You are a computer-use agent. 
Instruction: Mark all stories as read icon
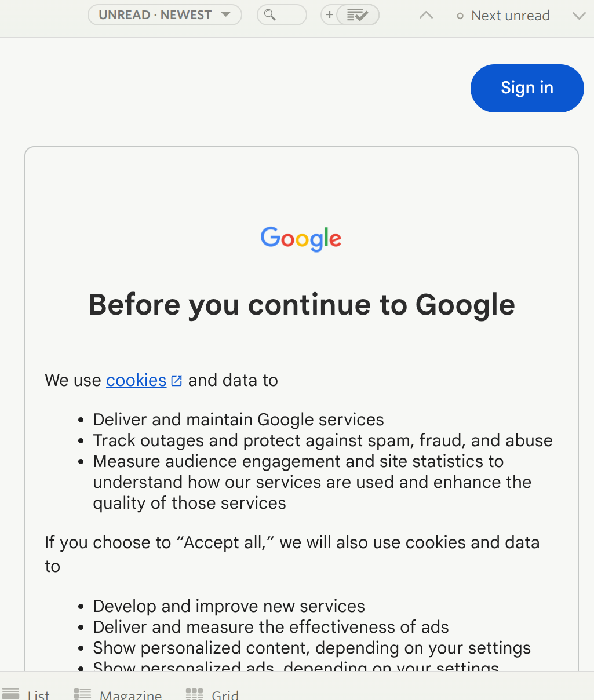(358, 15)
